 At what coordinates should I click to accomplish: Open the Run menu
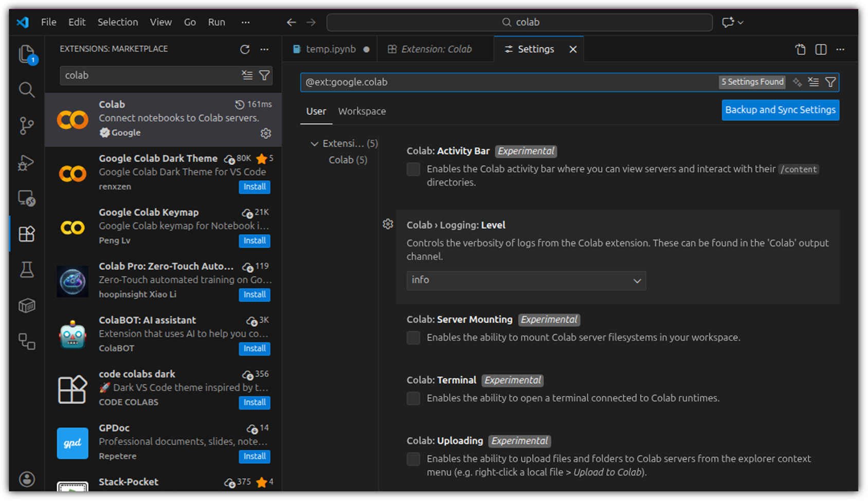coord(216,22)
